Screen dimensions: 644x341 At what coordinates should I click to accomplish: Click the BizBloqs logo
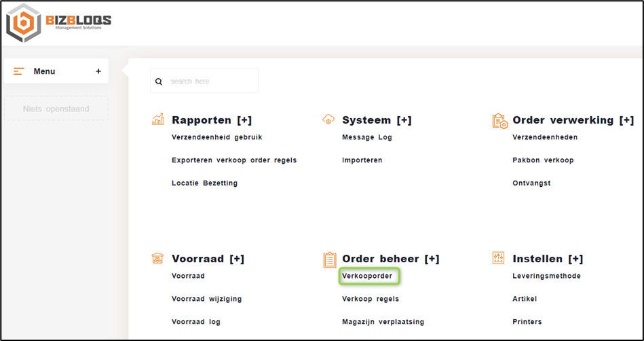point(58,22)
